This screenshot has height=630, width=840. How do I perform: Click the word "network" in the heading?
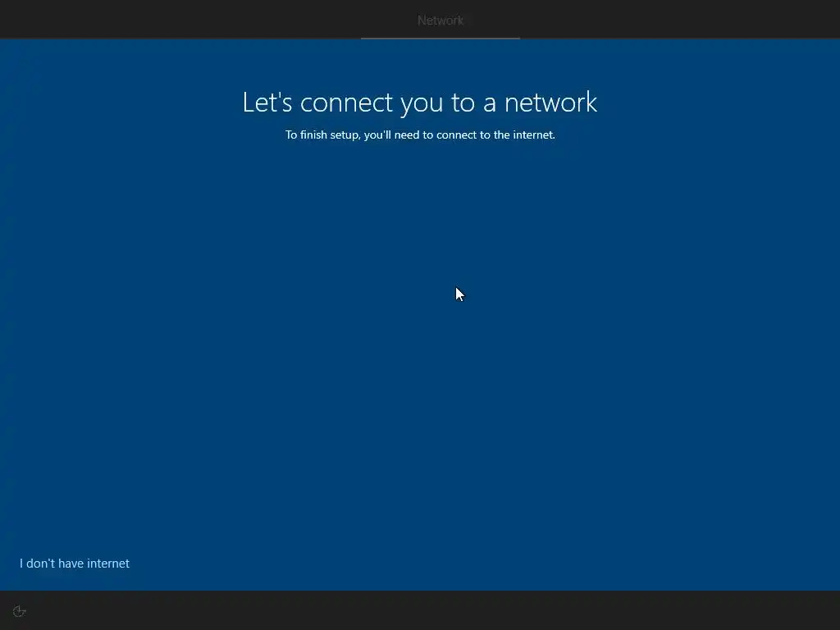tap(550, 103)
